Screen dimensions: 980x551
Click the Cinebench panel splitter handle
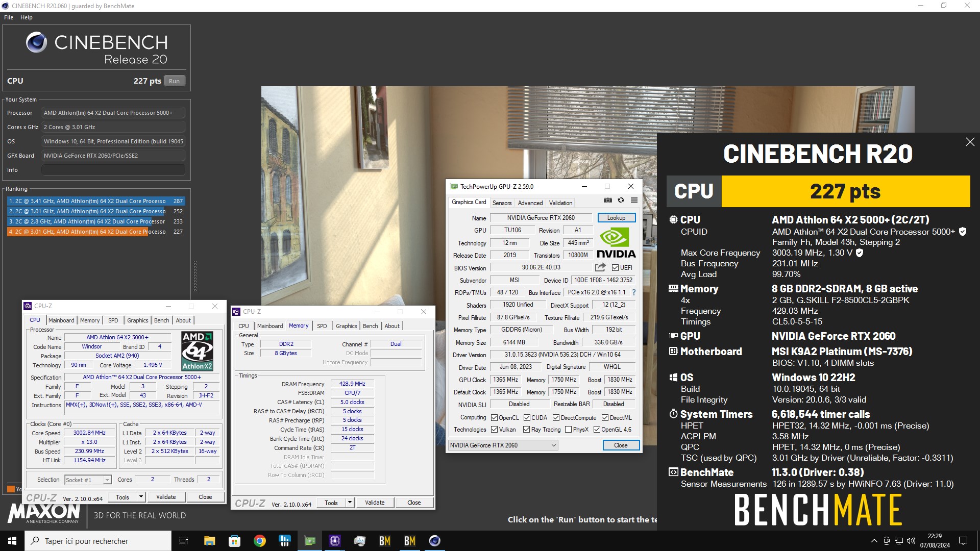click(195, 277)
